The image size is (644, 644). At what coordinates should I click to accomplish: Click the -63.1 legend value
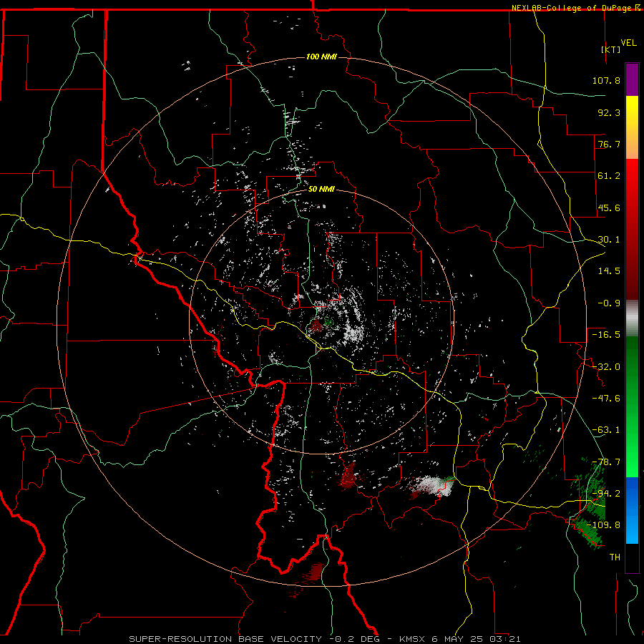(606, 430)
